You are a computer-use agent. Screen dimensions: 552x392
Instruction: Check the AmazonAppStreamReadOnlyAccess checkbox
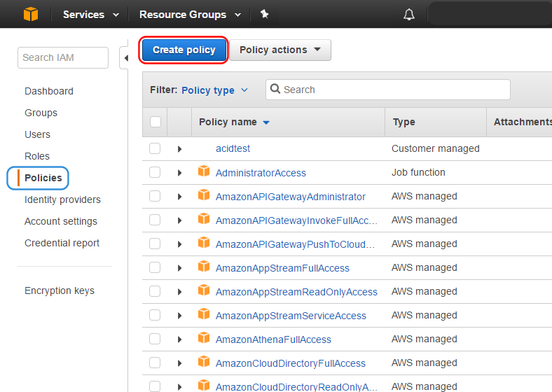click(155, 291)
